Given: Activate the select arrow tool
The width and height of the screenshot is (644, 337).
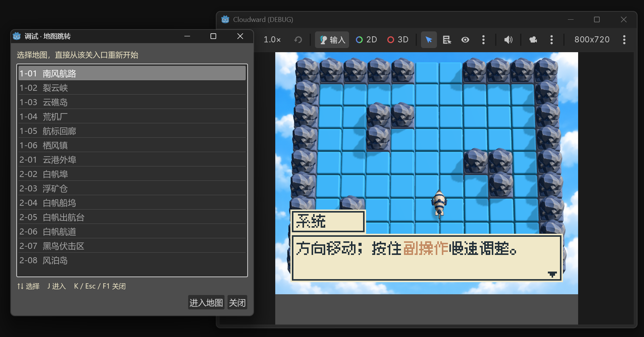Looking at the screenshot, I should (429, 40).
